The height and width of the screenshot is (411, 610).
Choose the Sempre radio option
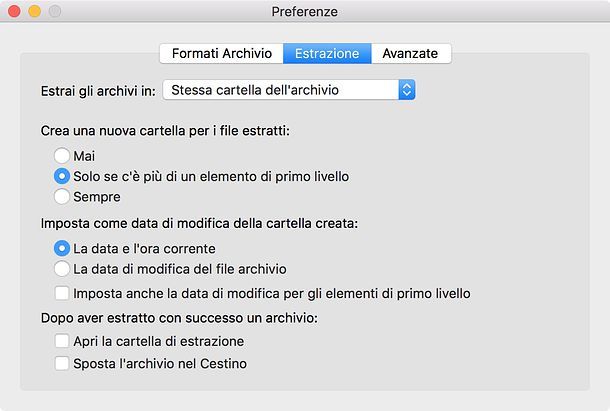(62, 197)
